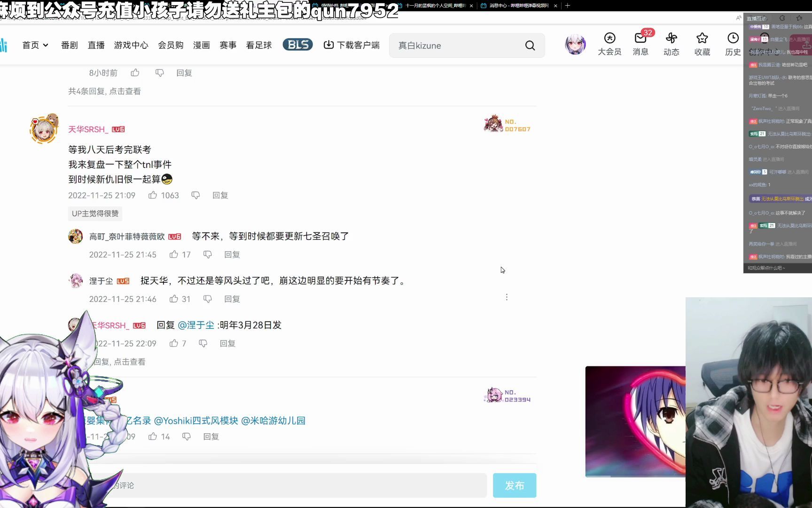Click the NO.023394 fan badge
Image resolution: width=812 pixels, height=508 pixels.
[507, 395]
